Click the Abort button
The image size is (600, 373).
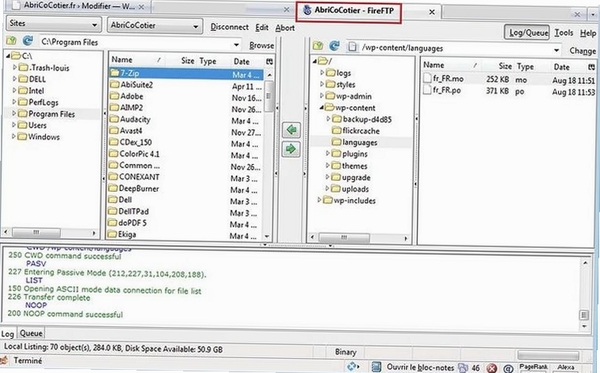285,28
